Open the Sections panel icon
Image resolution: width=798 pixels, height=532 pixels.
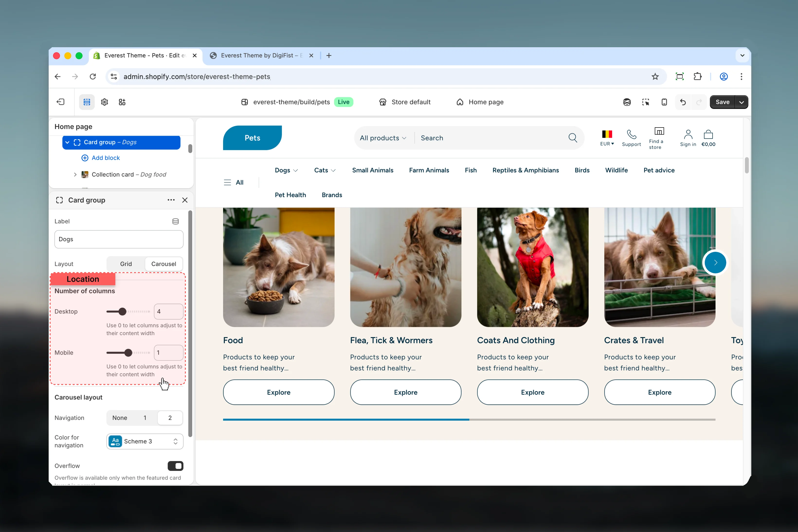pos(87,102)
